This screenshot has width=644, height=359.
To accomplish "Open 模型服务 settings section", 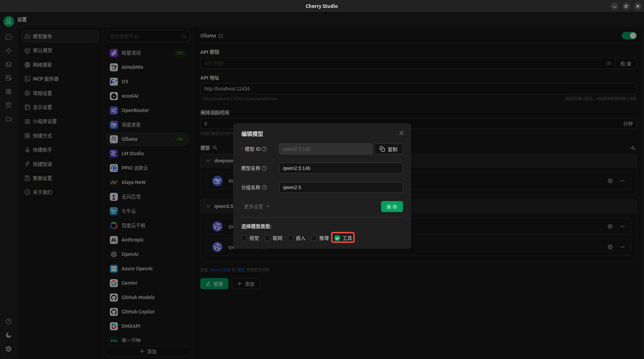I will pos(60,36).
